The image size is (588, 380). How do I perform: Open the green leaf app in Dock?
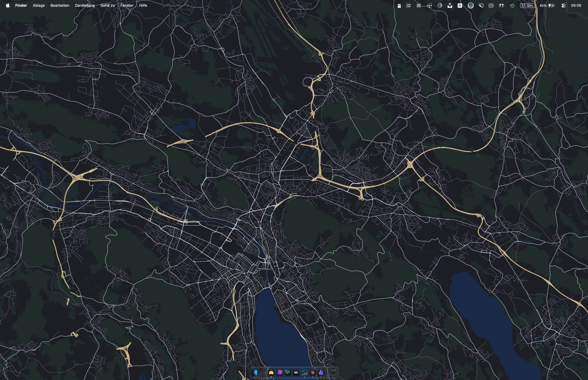(x=288, y=372)
